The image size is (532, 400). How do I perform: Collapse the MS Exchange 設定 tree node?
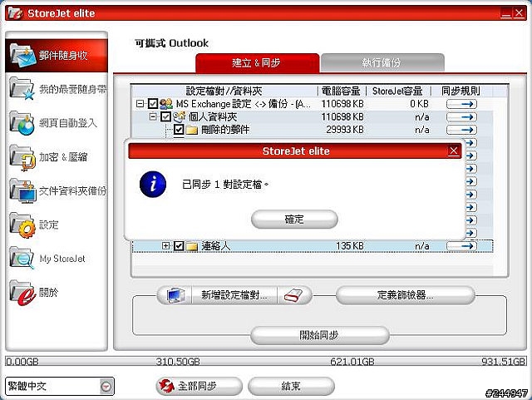point(140,104)
